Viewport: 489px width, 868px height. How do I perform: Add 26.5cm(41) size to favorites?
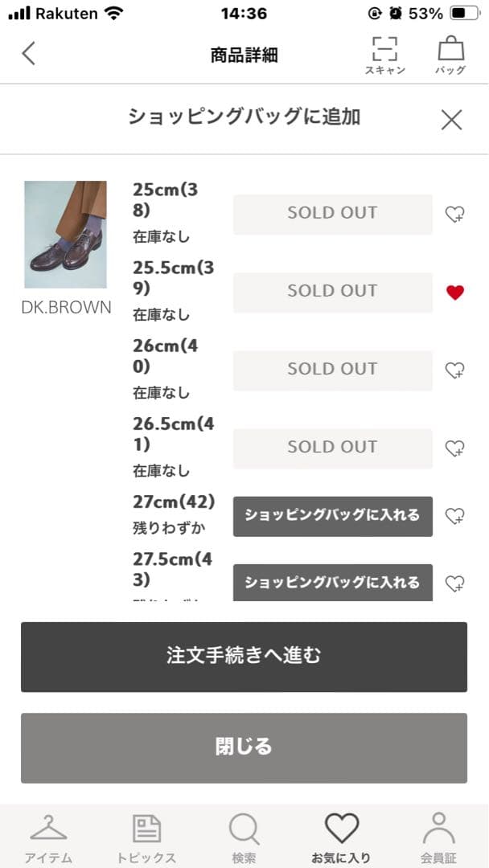pos(455,448)
